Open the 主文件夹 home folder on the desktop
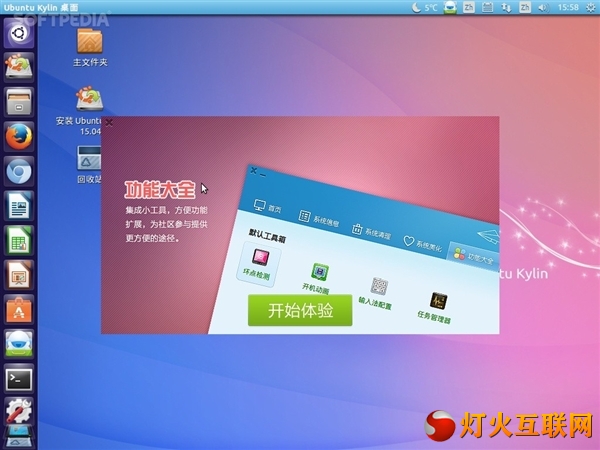Viewport: 600px width, 450px height. [x=90, y=48]
